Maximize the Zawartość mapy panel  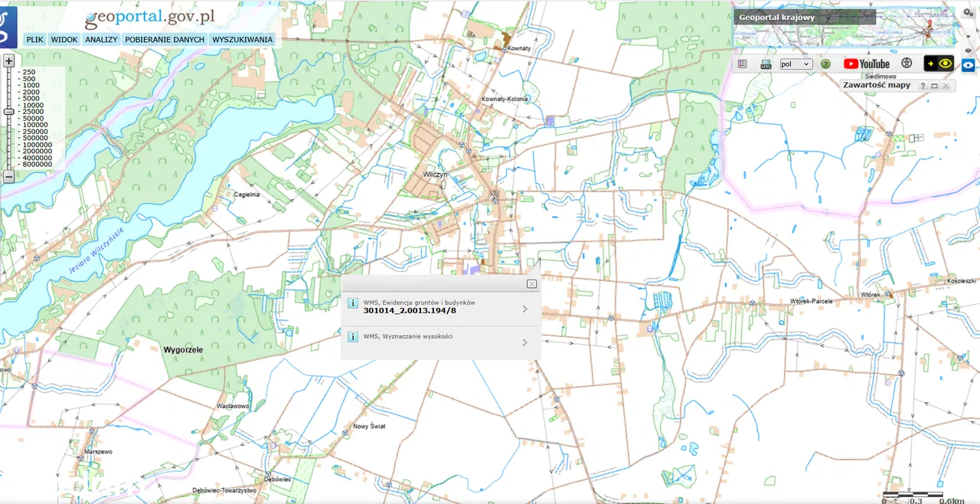point(935,86)
